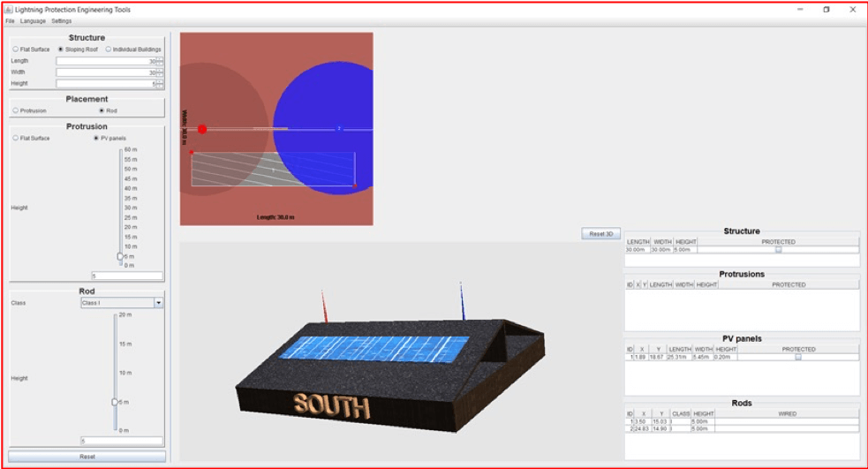This screenshot has height=469, width=868.
Task: Click the 1.89 X cell in PV panels
Action: 642,357
